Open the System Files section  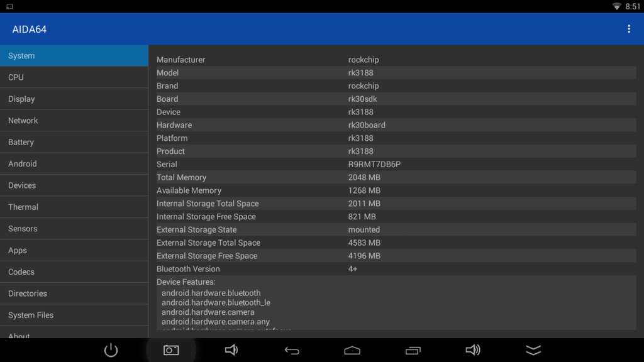point(74,315)
